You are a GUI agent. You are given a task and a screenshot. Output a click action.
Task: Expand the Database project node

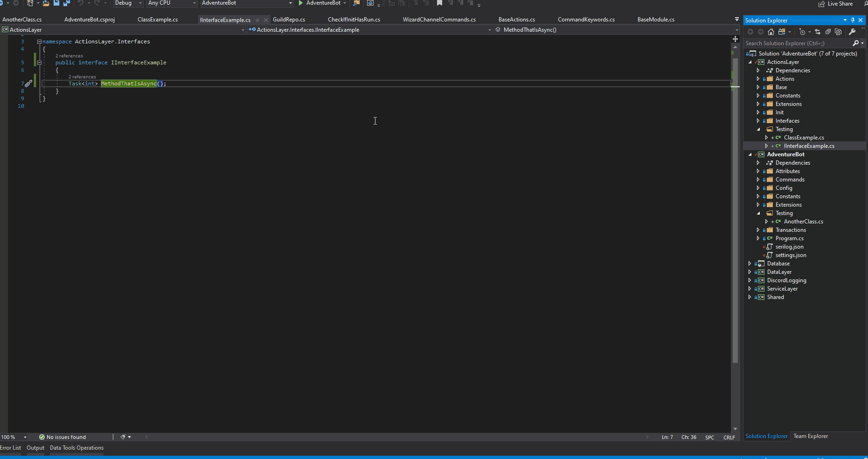(x=750, y=264)
